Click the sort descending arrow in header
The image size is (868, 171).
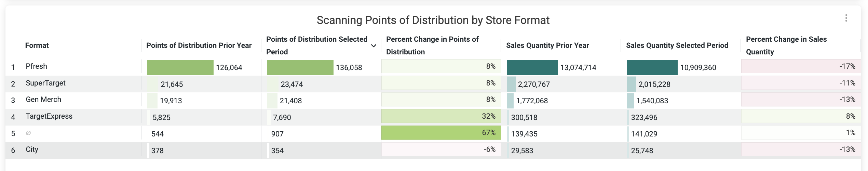(x=374, y=46)
